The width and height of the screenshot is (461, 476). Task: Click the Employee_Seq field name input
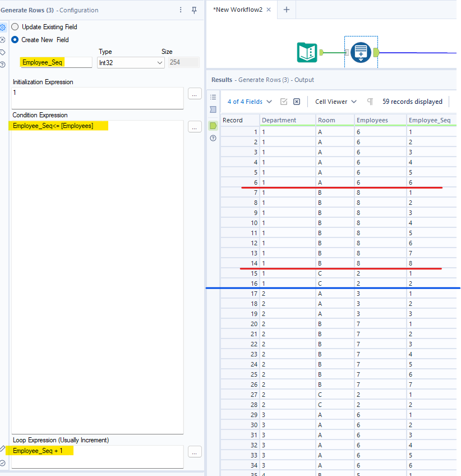(x=56, y=62)
